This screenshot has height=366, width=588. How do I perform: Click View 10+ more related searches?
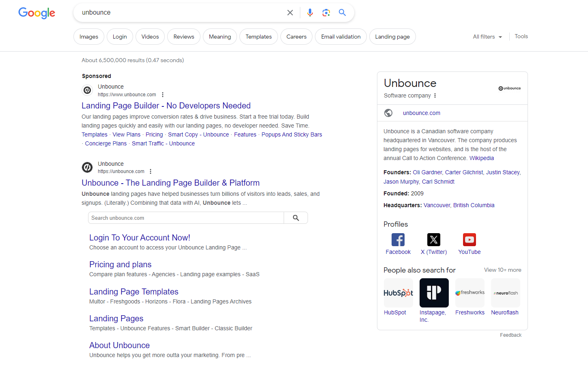(503, 270)
